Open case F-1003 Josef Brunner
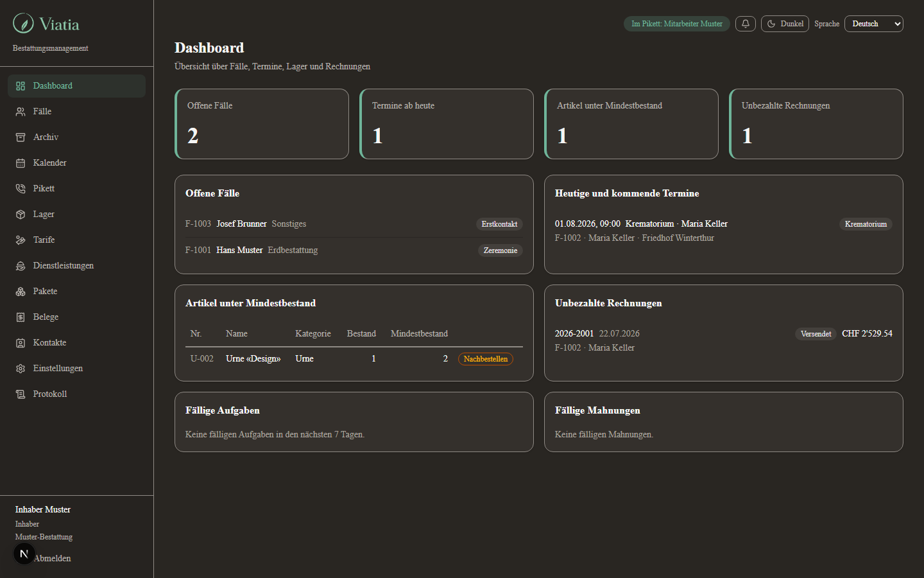 tap(354, 224)
